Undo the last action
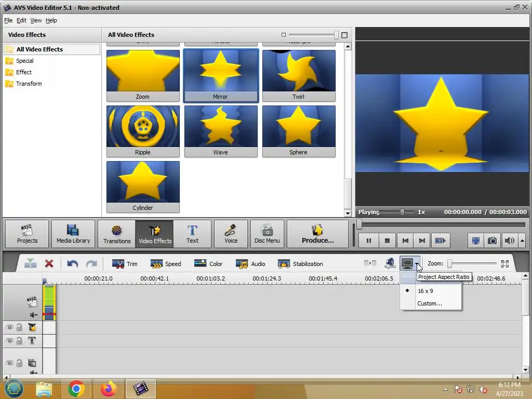 72,263
